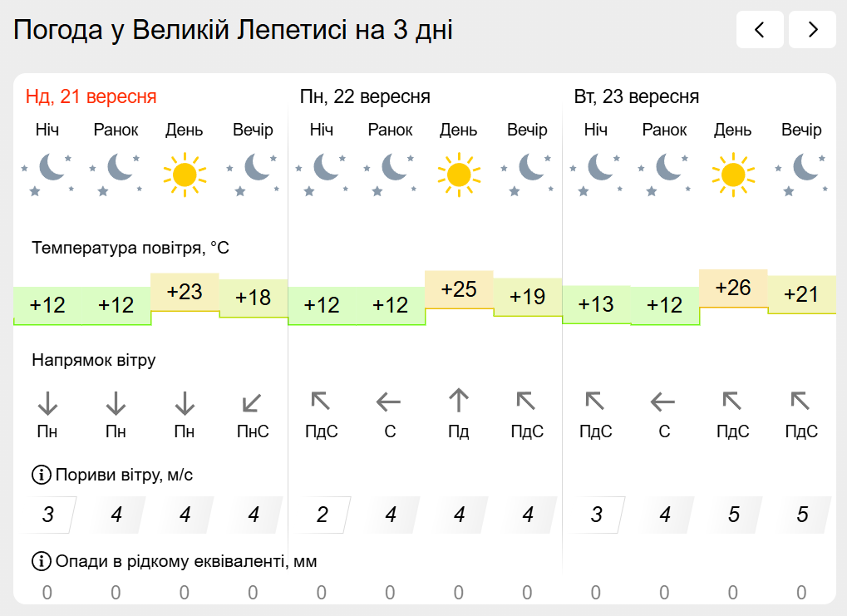
Task: Select the +23 temperature cell on Sunday
Action: (x=185, y=293)
